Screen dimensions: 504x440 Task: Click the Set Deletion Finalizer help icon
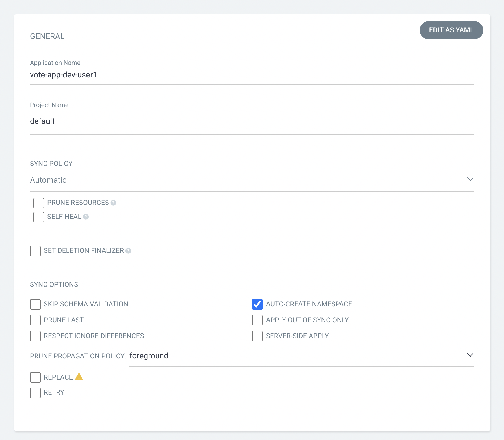(x=128, y=251)
